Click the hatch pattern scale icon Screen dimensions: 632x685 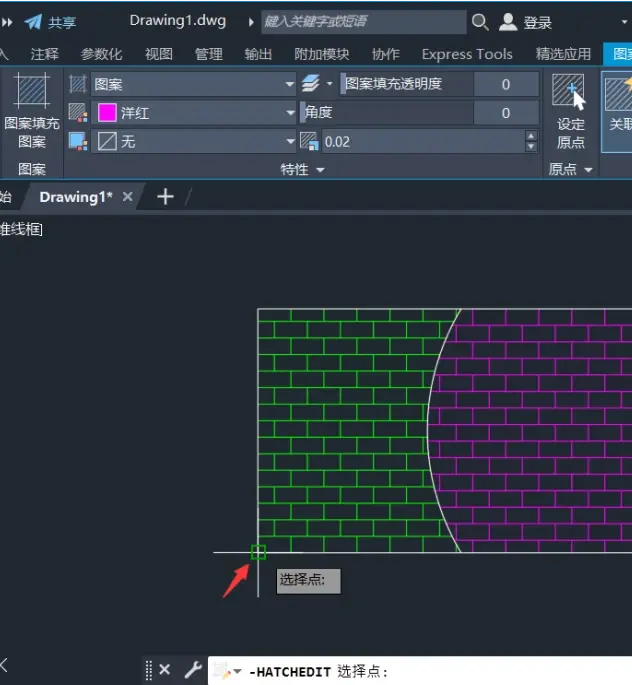309,142
